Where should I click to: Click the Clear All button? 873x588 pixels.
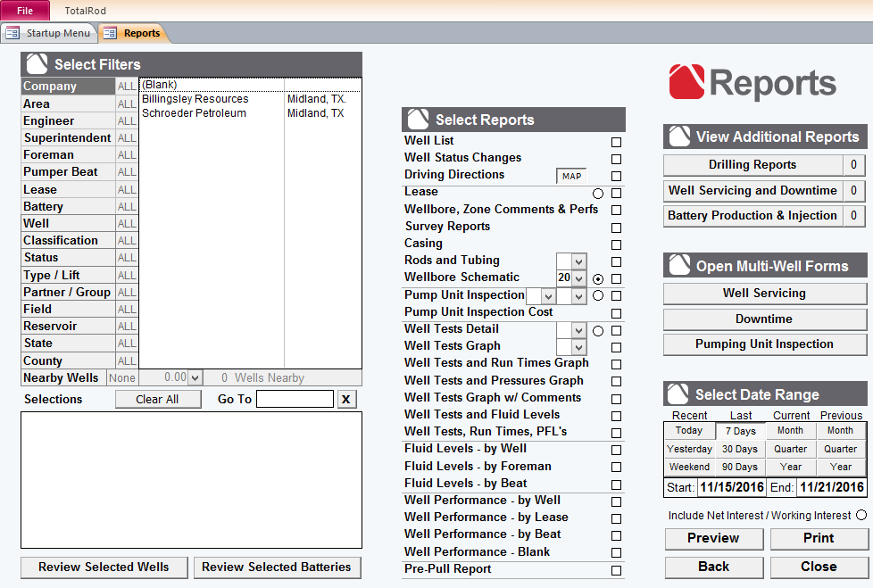point(158,400)
